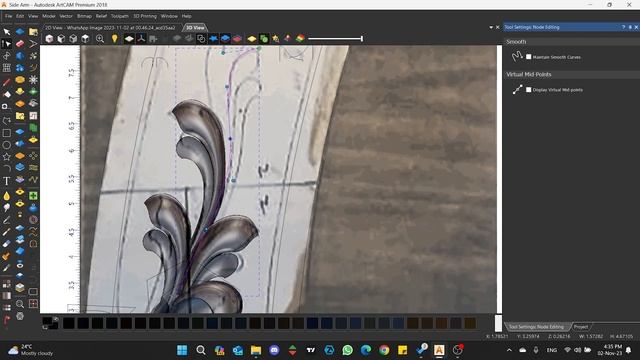
Task: Click the red eraser relief icon
Action: click(x=20, y=44)
